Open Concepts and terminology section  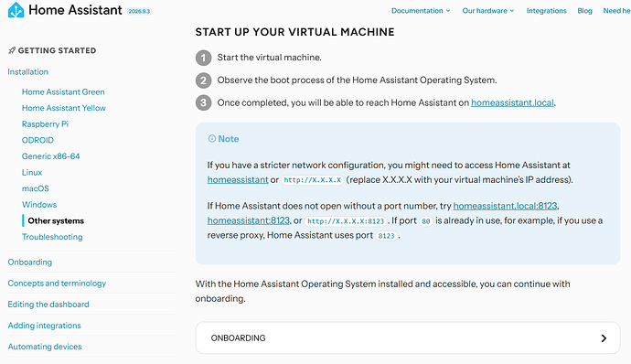pyautogui.click(x=57, y=284)
